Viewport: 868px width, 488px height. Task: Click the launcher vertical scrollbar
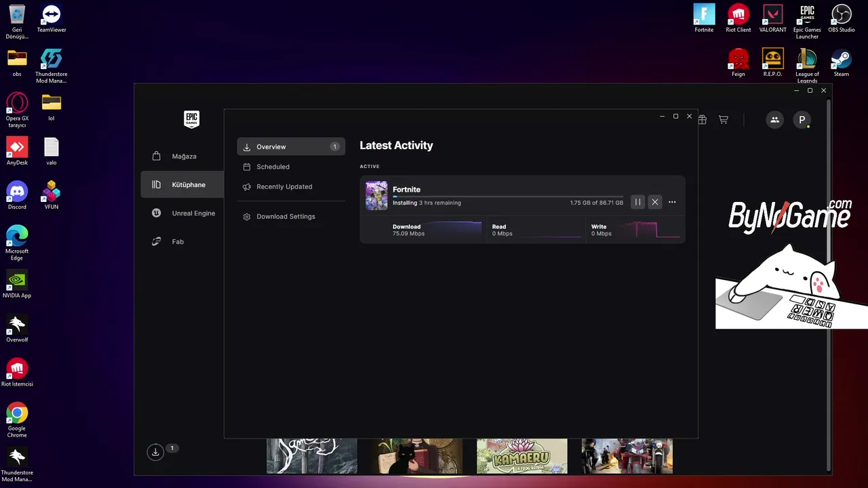coord(829,285)
